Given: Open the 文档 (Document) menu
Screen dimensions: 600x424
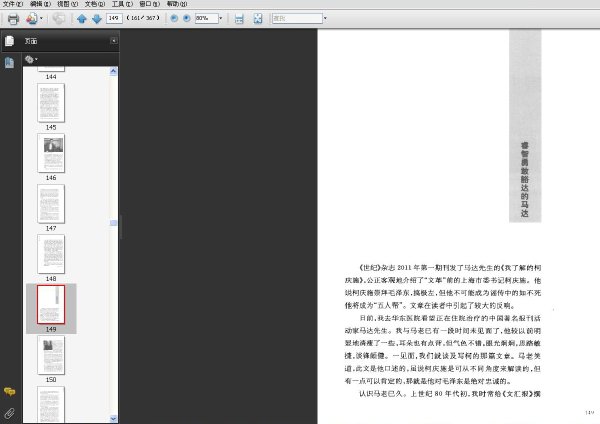Looking at the screenshot, I should (95, 4).
